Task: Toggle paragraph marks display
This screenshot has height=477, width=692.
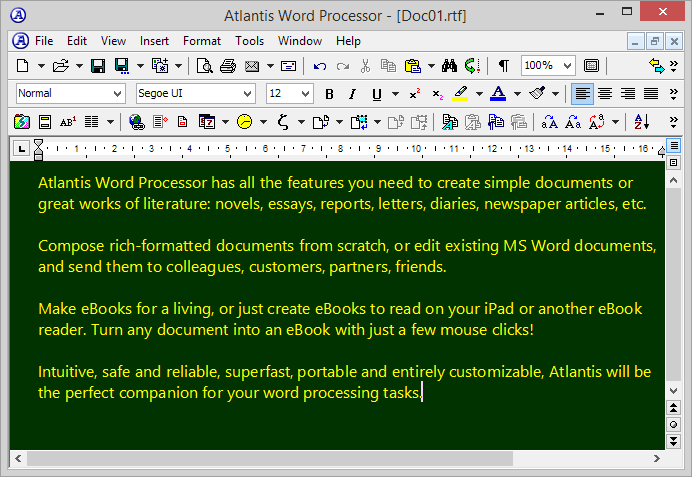Action: 503,66
